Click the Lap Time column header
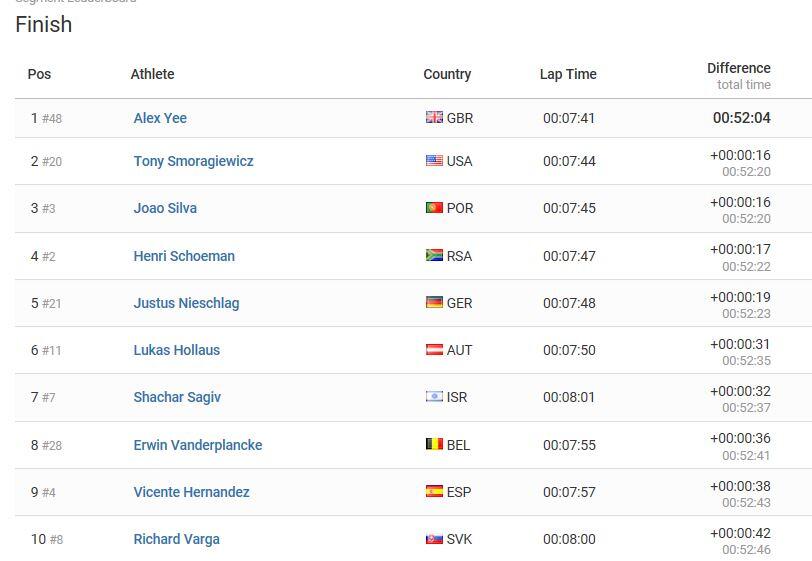 click(x=568, y=74)
